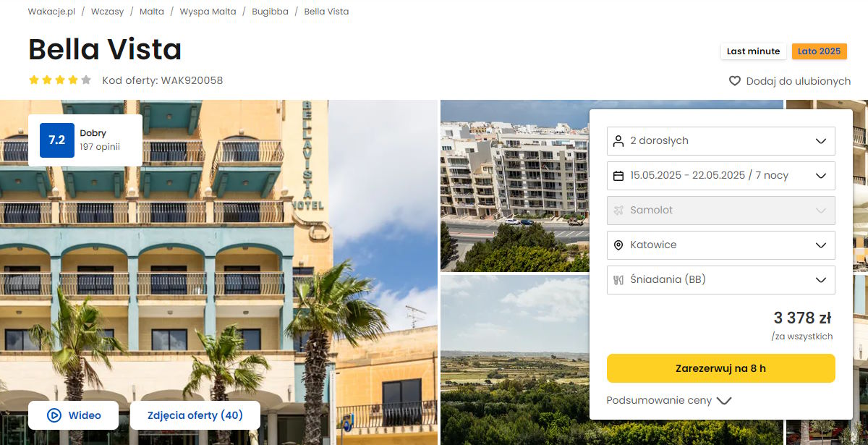
Task: Click the cutlery icon beside Śniadania
Action: (618, 280)
